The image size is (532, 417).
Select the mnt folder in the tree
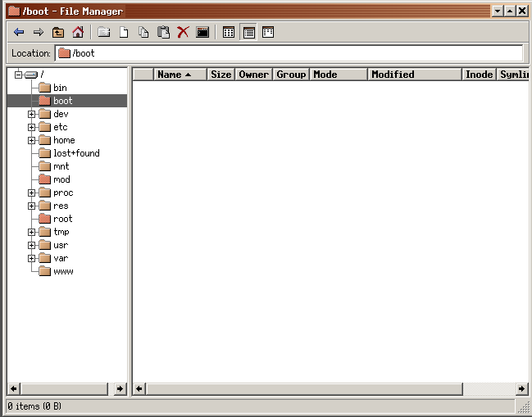pos(54,166)
